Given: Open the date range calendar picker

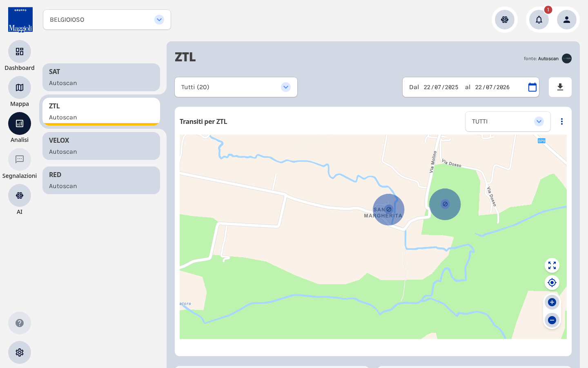Looking at the screenshot, I should pyautogui.click(x=532, y=87).
